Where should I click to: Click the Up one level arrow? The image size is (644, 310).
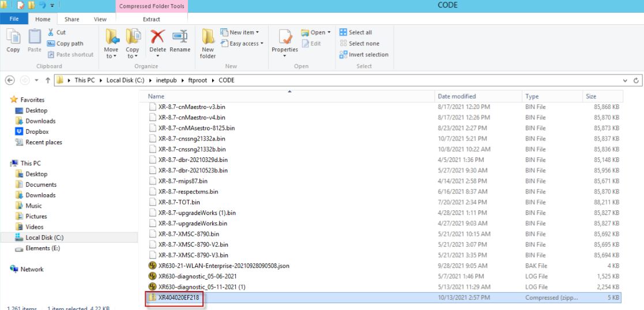[x=48, y=80]
